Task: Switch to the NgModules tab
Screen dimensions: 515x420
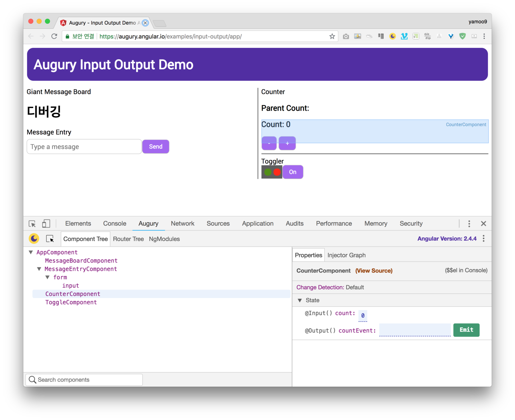Action: click(x=164, y=239)
